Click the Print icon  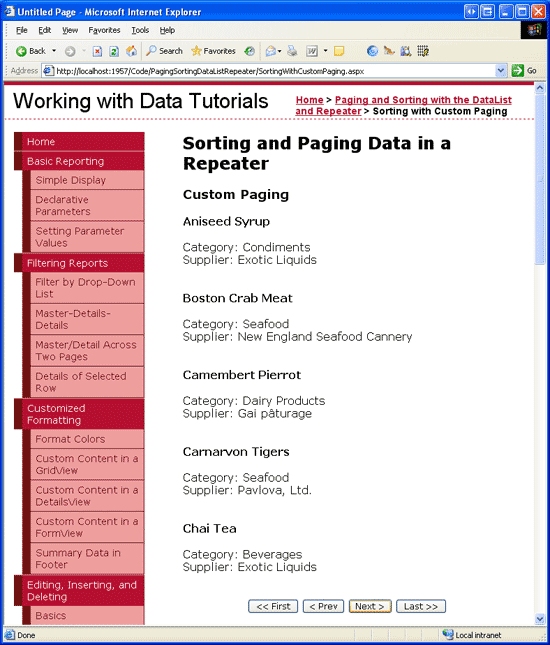coord(292,51)
